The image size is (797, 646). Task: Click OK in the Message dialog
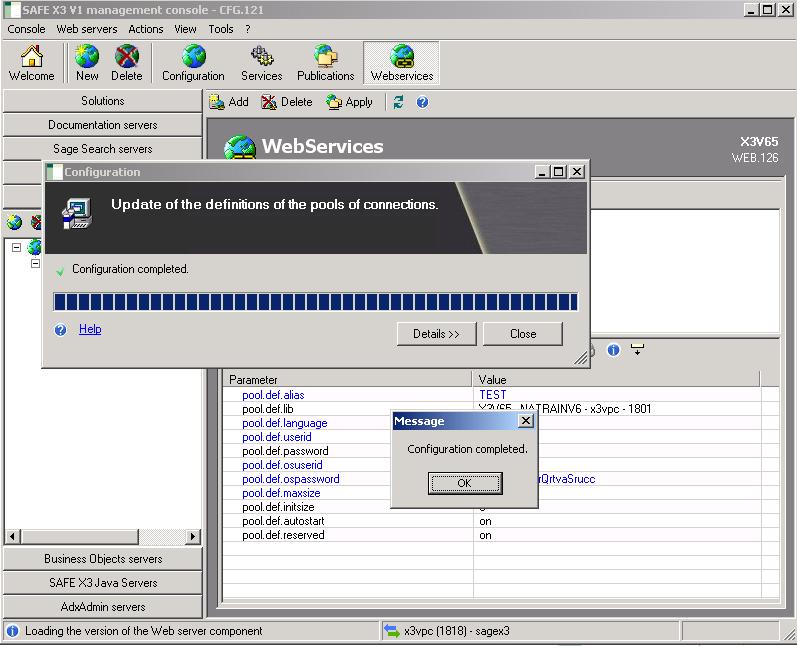pyautogui.click(x=465, y=483)
